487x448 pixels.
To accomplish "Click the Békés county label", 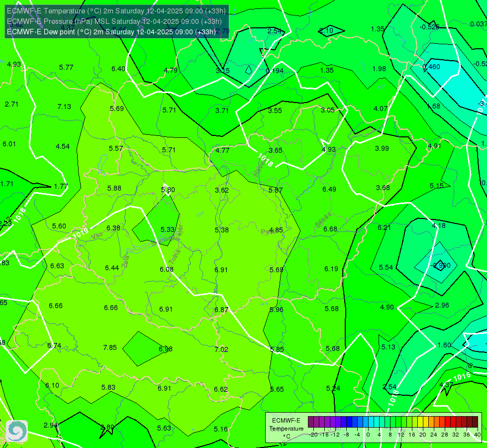I will pyautogui.click(x=323, y=220).
